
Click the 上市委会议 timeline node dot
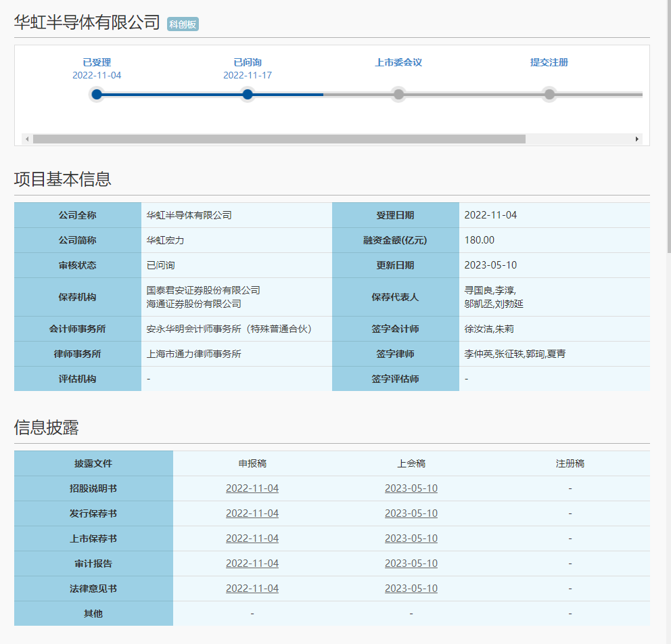pyautogui.click(x=398, y=94)
